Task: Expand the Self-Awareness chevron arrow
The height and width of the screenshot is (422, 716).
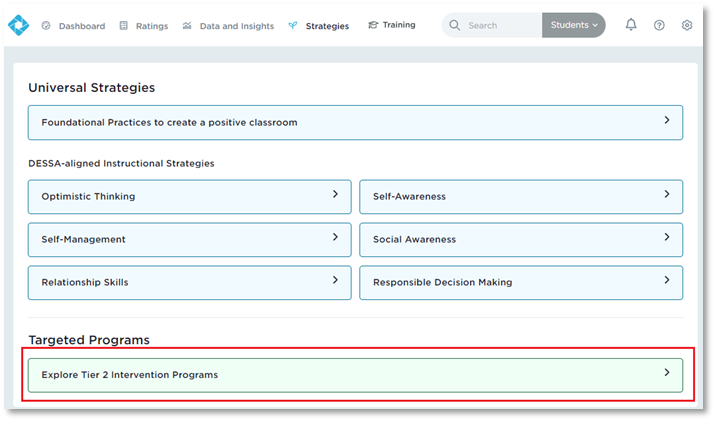Action: point(667,195)
